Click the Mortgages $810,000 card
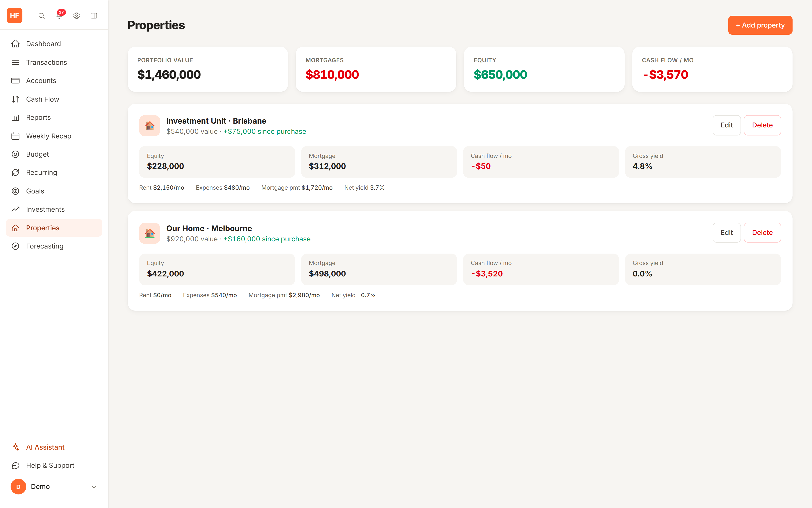This screenshot has height=508, width=812. 376,69
